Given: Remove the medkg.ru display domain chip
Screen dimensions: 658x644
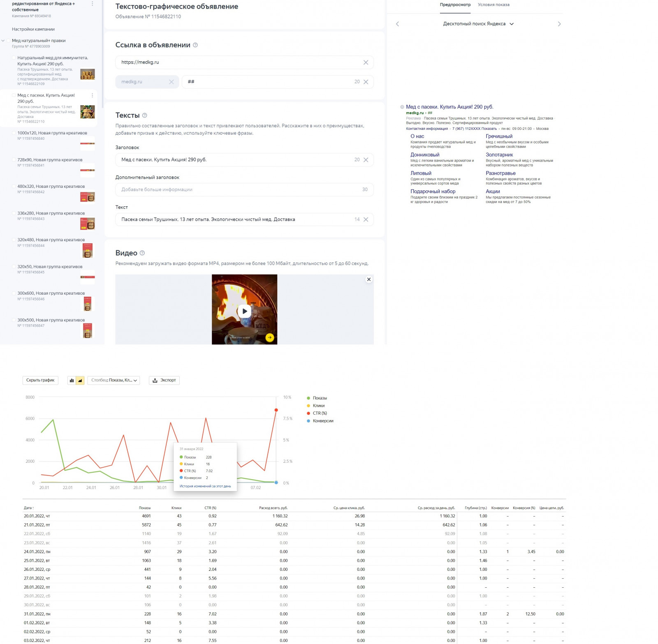Looking at the screenshot, I should pos(171,82).
